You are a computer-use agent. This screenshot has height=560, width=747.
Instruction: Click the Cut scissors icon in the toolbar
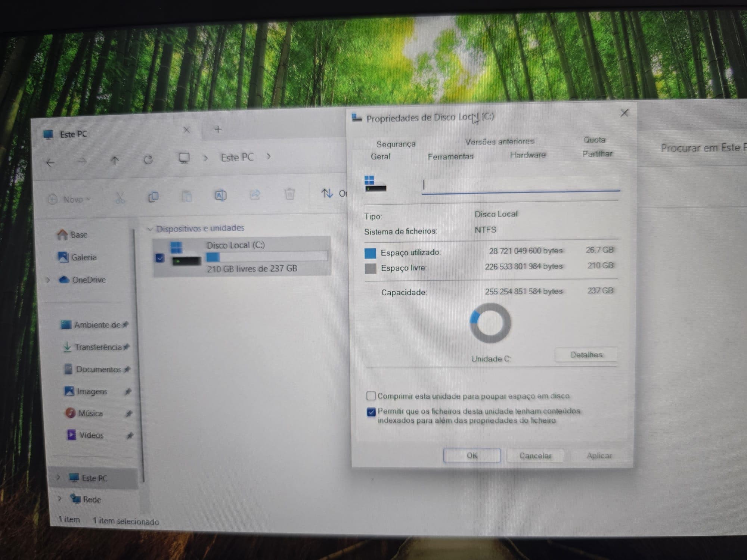[120, 198]
